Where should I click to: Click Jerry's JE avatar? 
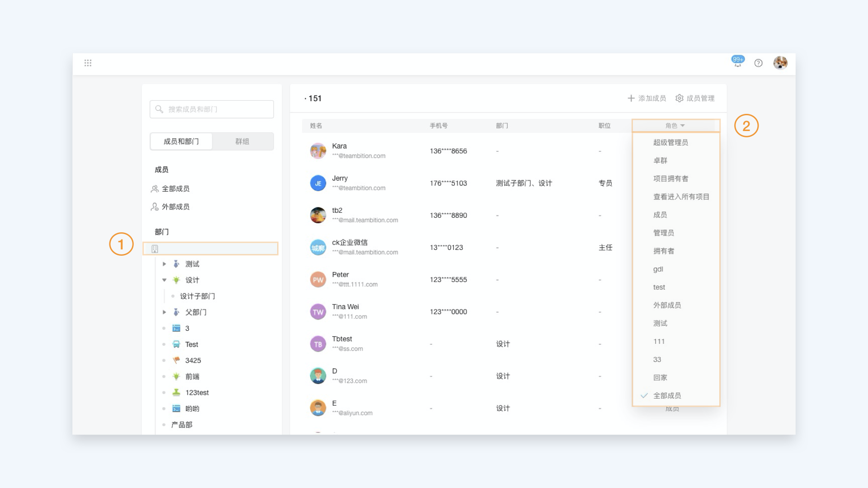pos(318,183)
